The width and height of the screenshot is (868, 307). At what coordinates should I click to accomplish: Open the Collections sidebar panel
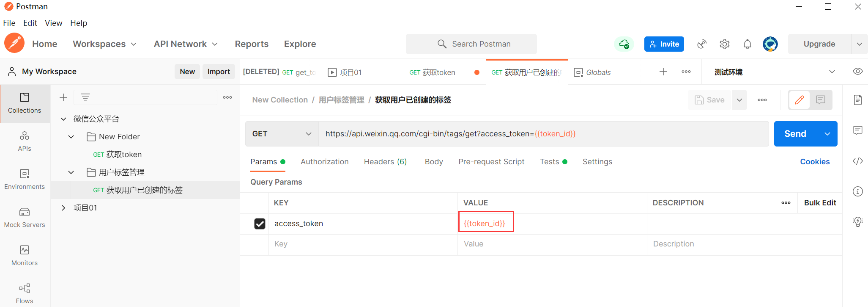pyautogui.click(x=25, y=103)
